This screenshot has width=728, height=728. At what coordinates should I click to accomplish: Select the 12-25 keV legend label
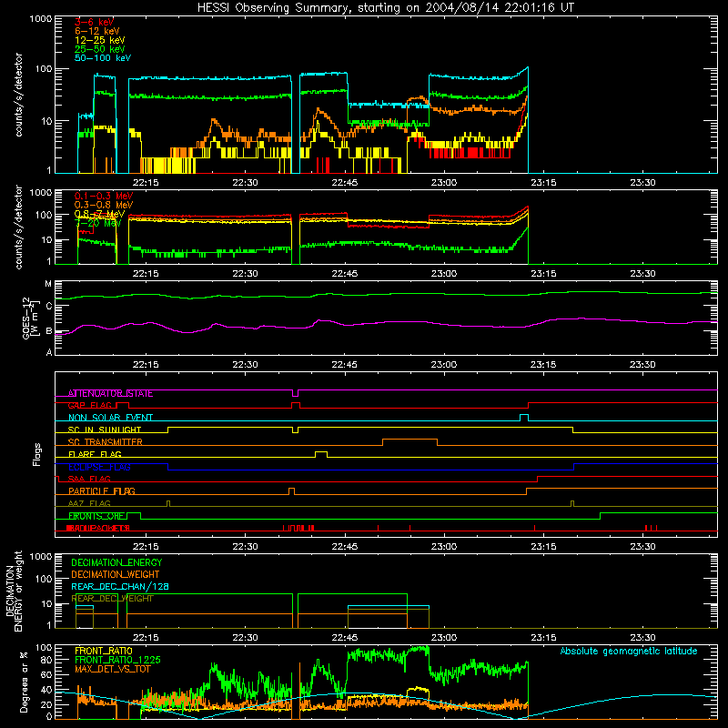100,40
